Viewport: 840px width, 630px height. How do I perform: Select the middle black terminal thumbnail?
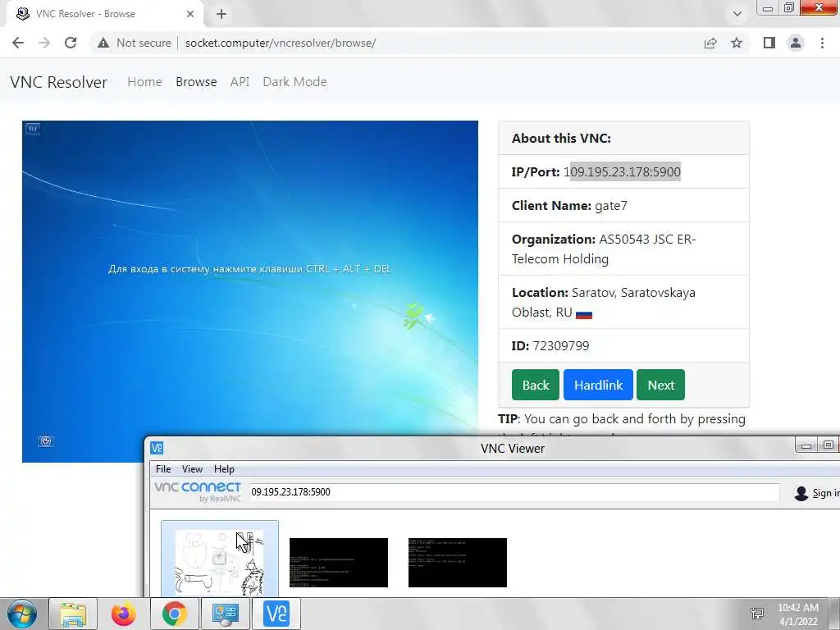click(x=339, y=563)
